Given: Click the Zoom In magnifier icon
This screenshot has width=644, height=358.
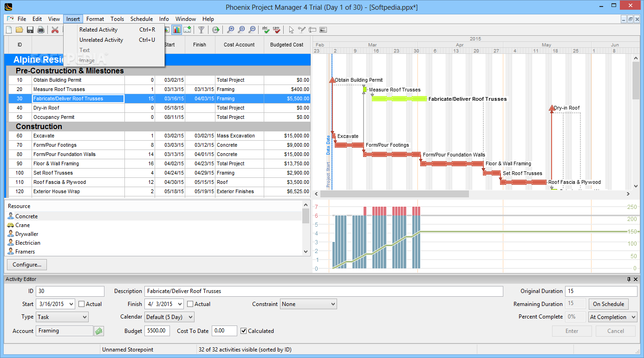Looking at the screenshot, I should coord(231,30).
